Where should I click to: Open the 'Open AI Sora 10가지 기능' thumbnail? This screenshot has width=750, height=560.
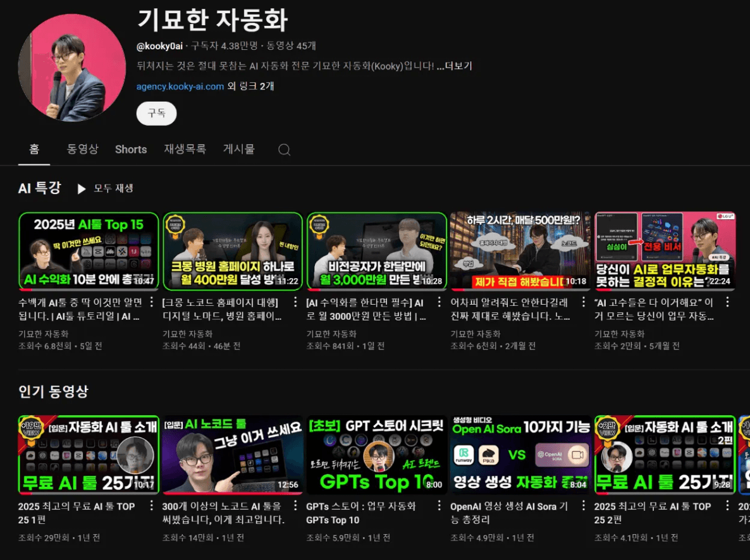(x=520, y=454)
